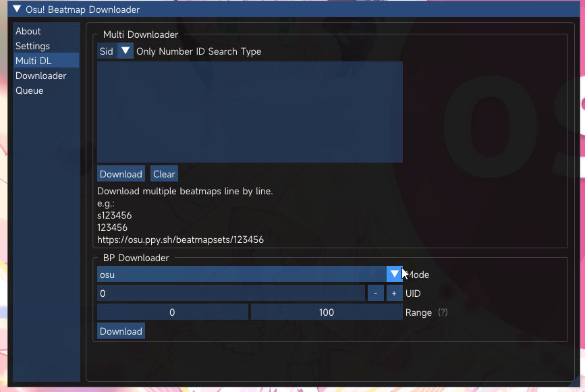Click Download button under Multi Downloader
Viewport: 585px width, 392px height.
(121, 174)
